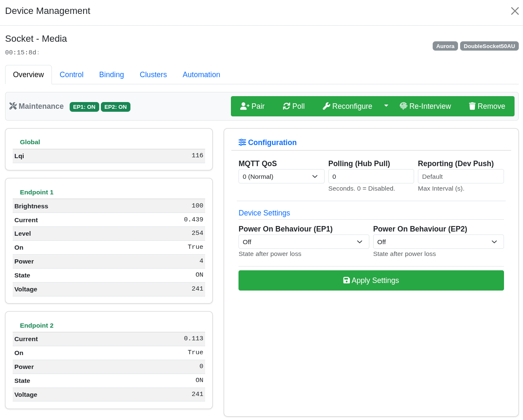Open the Clusters tab

[x=153, y=75]
